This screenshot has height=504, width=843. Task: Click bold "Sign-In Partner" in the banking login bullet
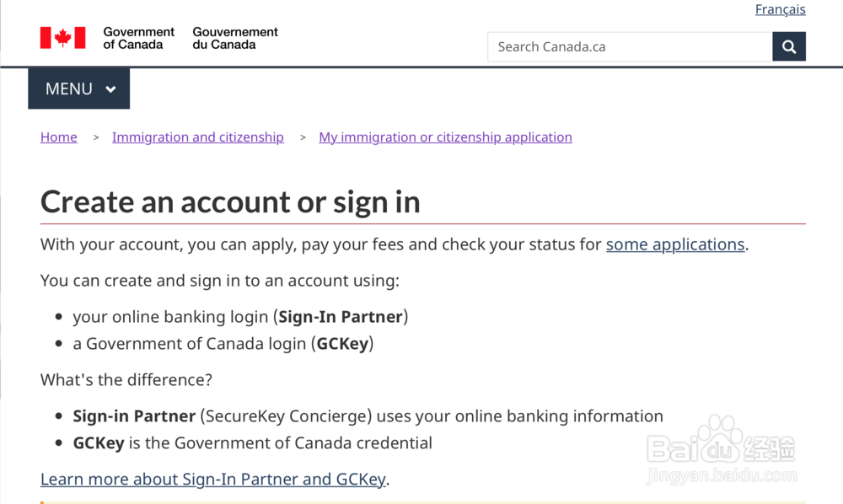click(x=341, y=317)
